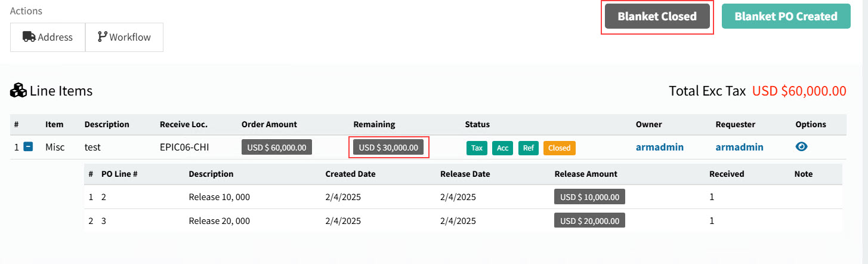
Task: Click the USD $ 20,000.00 release amount
Action: 589,220
